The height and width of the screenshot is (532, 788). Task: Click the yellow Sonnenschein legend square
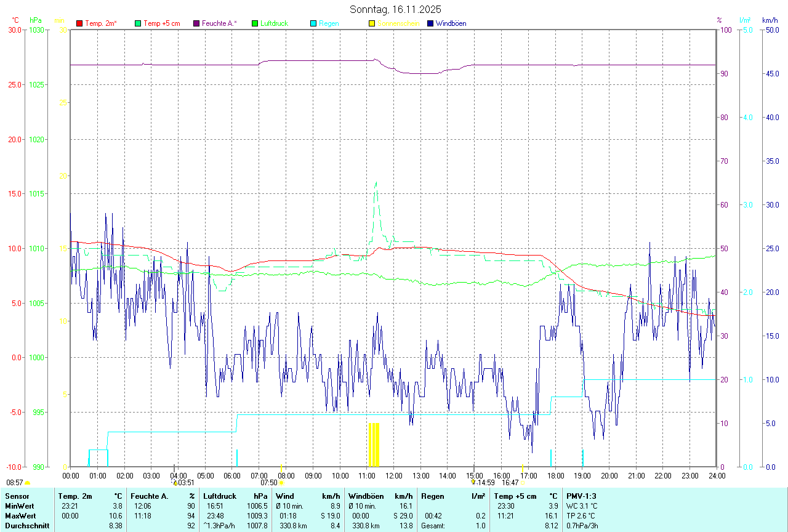(x=372, y=23)
